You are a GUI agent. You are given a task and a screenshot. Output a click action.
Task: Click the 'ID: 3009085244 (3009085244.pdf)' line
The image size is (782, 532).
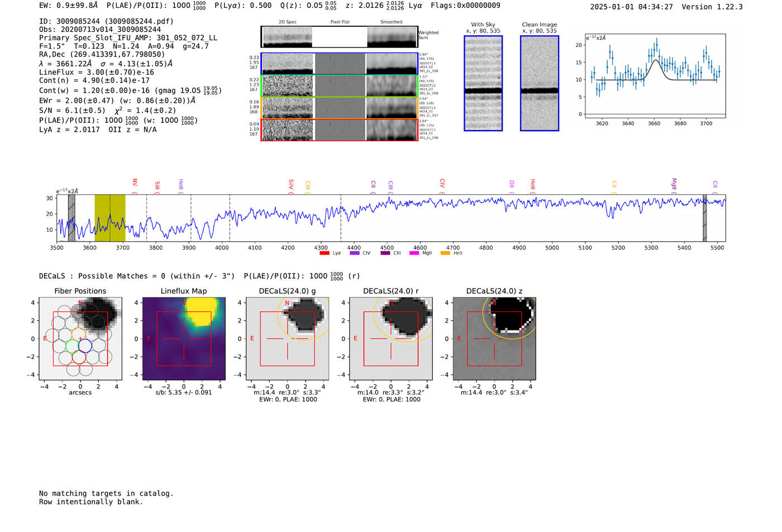(x=106, y=21)
